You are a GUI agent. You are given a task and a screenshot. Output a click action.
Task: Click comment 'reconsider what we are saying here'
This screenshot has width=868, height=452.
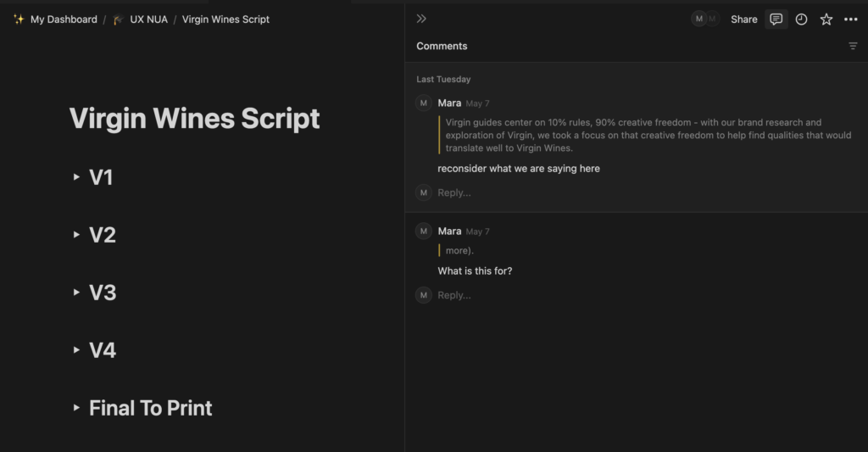click(519, 169)
